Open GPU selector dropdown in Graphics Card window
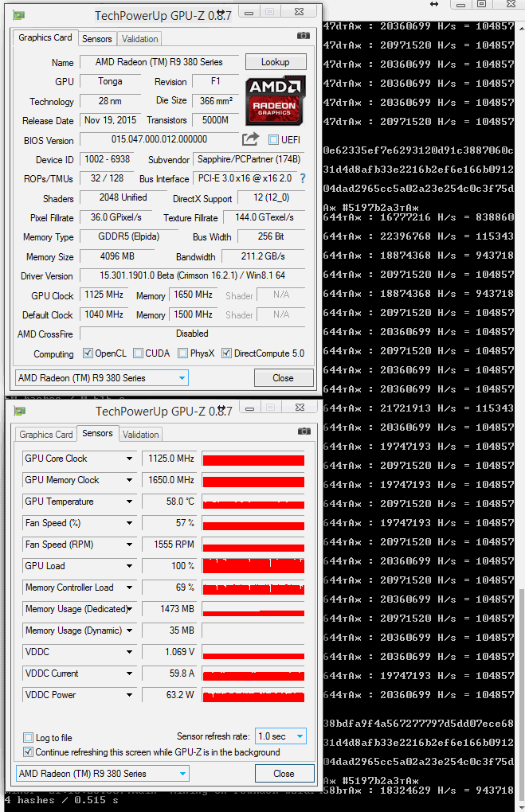525x812 pixels. coord(102,378)
